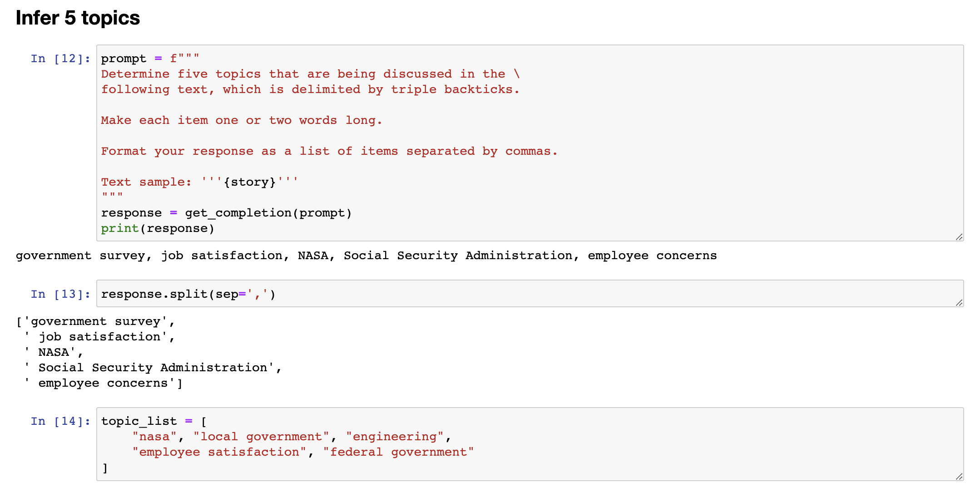
Task: Place cursor in response.split(sep=',') cell
Action: pos(530,294)
